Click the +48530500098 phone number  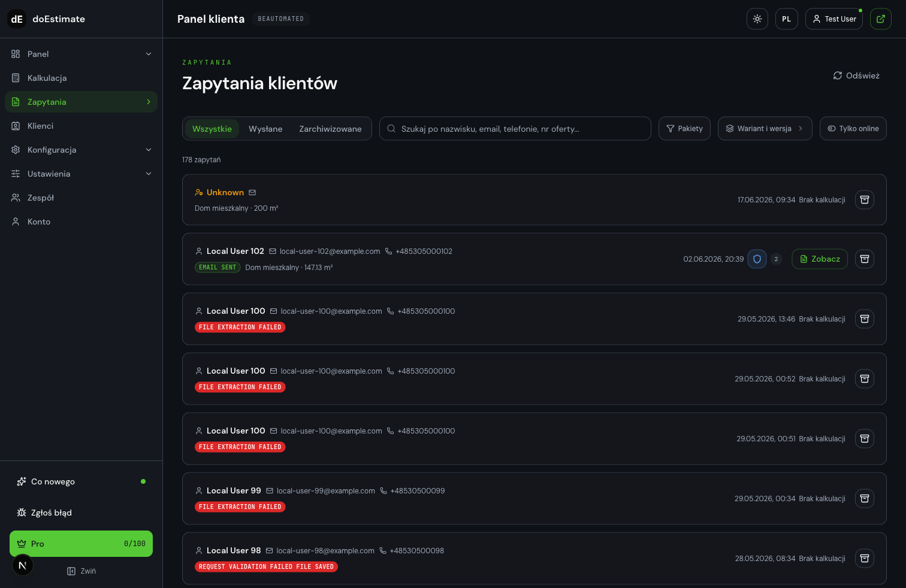coord(417,550)
